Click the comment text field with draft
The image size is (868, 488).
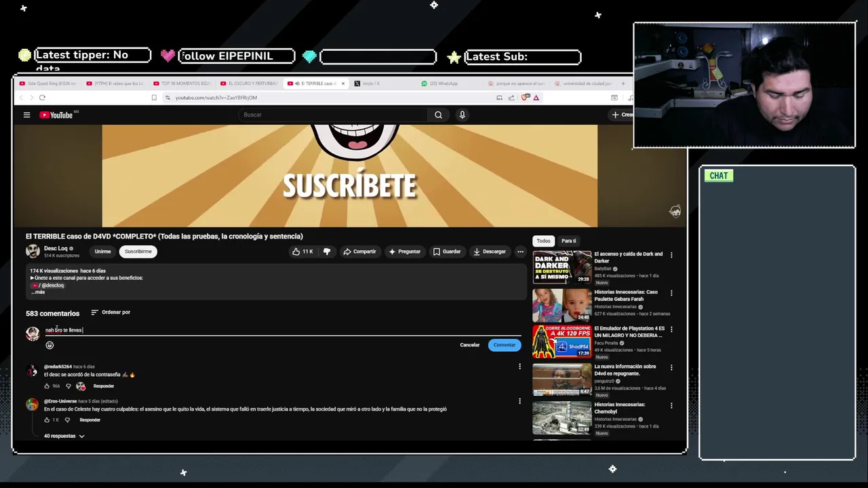283,330
